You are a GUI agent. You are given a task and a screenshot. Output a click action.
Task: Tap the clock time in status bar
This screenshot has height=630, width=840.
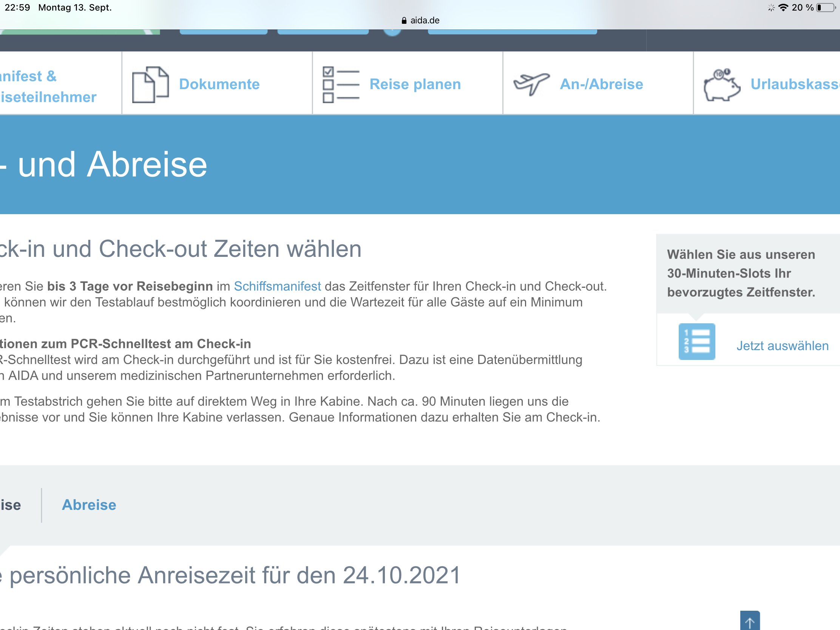pyautogui.click(x=17, y=8)
